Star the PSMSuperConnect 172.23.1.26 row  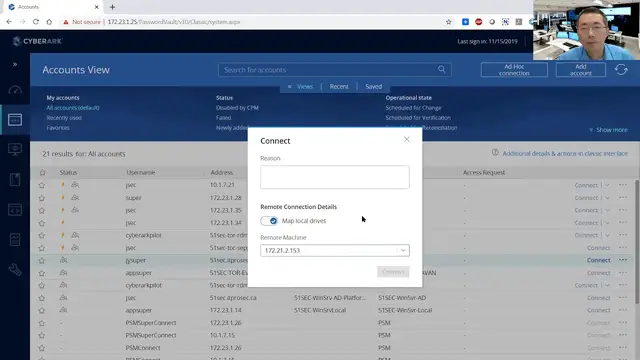(42, 323)
